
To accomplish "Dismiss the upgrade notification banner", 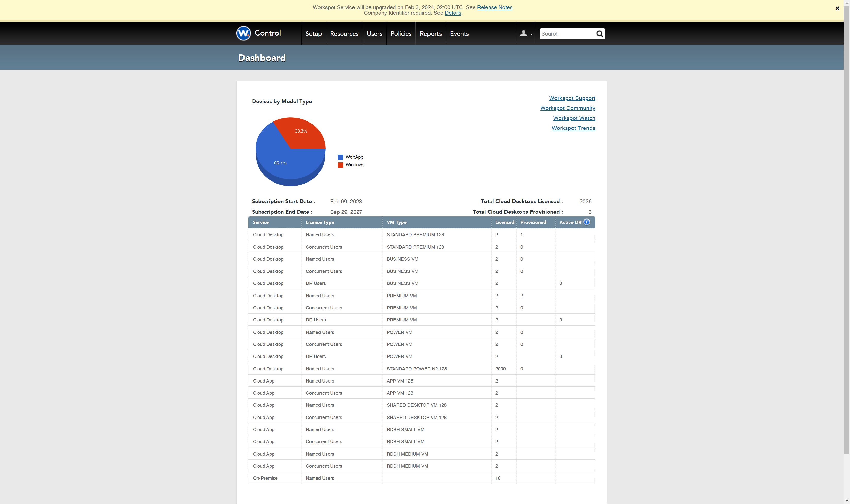I will coord(837,8).
